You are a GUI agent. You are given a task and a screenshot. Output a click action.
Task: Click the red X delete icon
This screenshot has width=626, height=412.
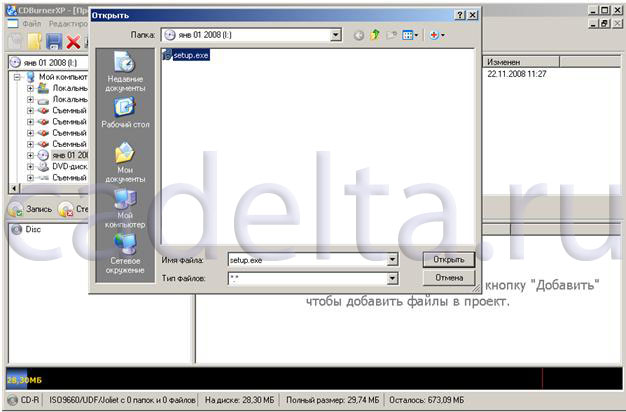[73, 41]
